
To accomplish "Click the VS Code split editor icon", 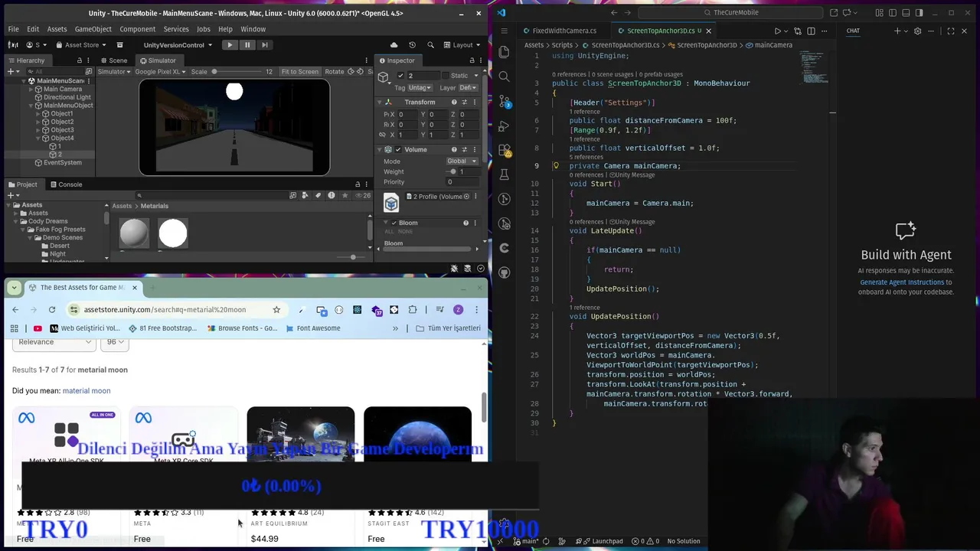I will pos(811,31).
